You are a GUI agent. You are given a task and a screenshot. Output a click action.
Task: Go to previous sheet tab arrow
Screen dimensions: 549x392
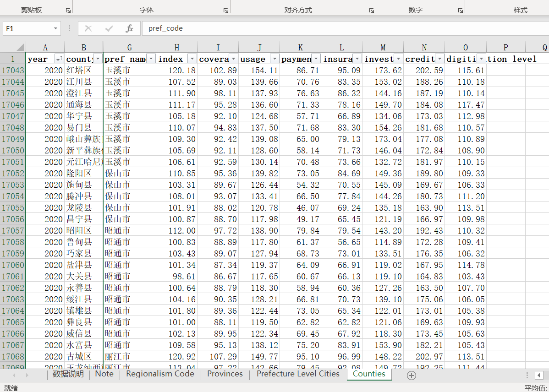[x=14, y=375]
